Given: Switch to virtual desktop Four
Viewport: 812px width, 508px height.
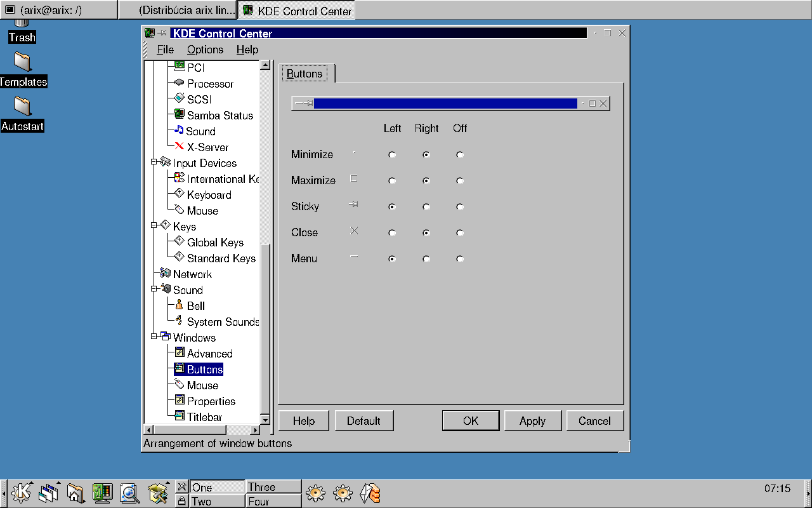Looking at the screenshot, I should pyautogui.click(x=273, y=501).
